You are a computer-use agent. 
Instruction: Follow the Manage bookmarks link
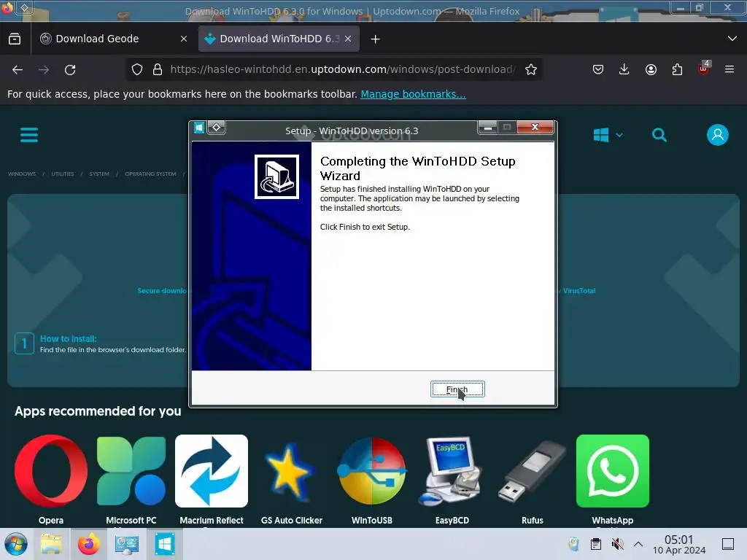coord(413,94)
